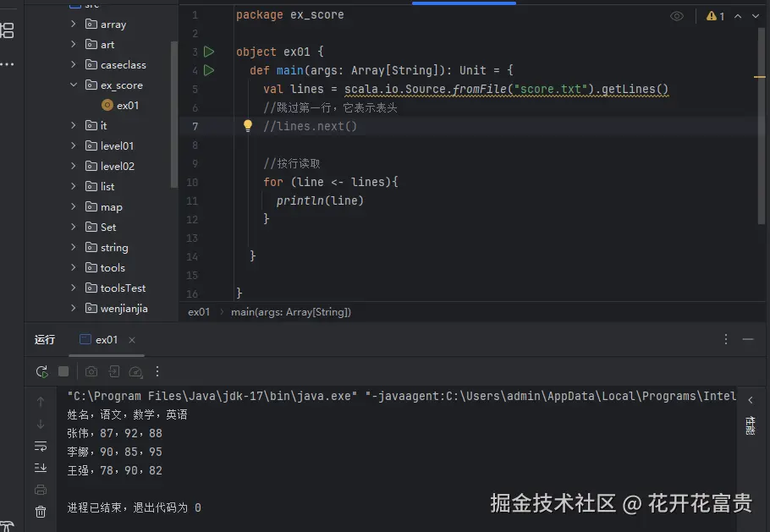Collapse the ex_score package folder
This screenshot has width=770, height=532.
point(74,85)
